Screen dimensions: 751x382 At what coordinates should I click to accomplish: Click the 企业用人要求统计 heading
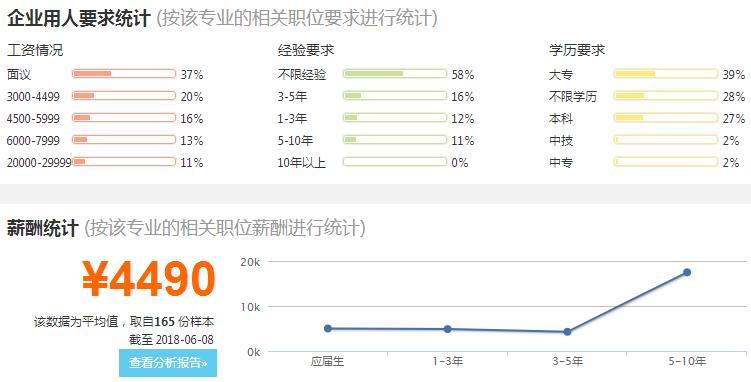point(79,19)
